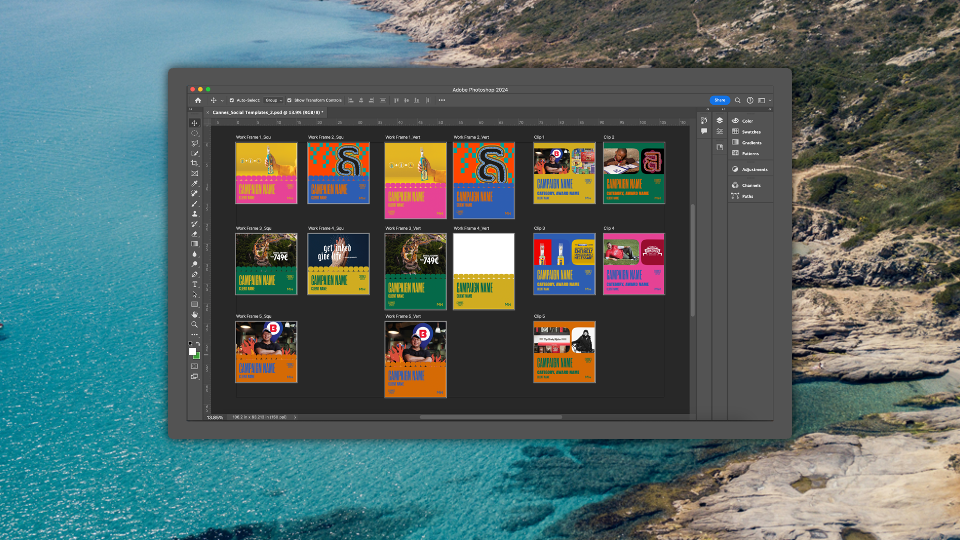Viewport: 960px width, 540px height.
Task: Open the Channels panel tab
Action: 751,185
